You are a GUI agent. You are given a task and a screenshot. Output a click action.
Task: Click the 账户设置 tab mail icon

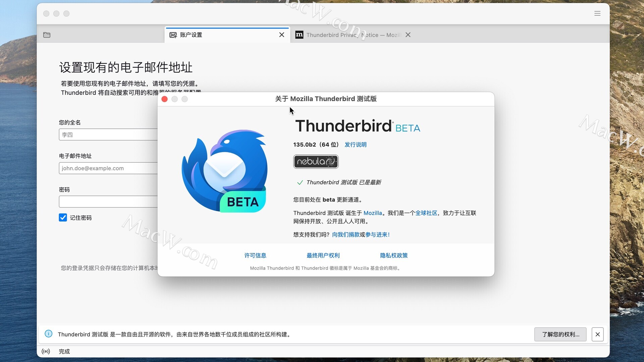tap(173, 35)
